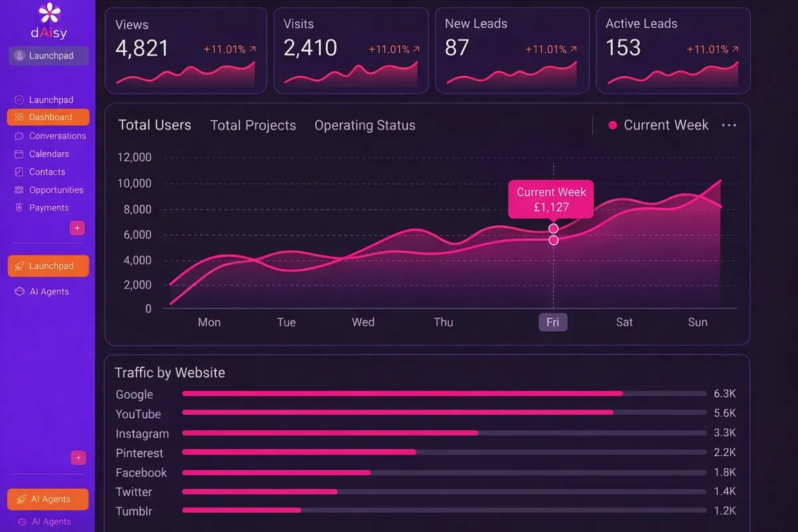This screenshot has height=532, width=798.
Task: Open the Opportunities sidebar item
Action: (x=49, y=190)
